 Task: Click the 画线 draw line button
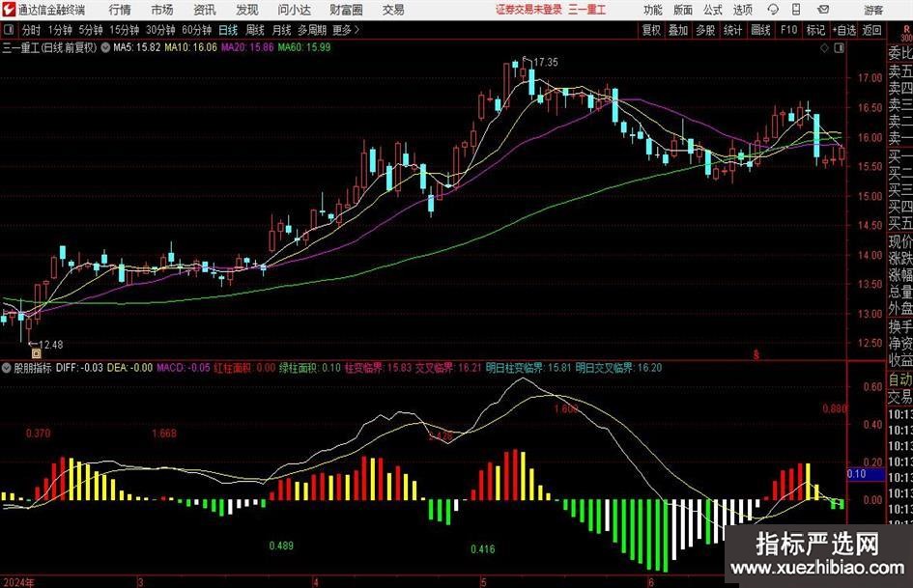760,30
